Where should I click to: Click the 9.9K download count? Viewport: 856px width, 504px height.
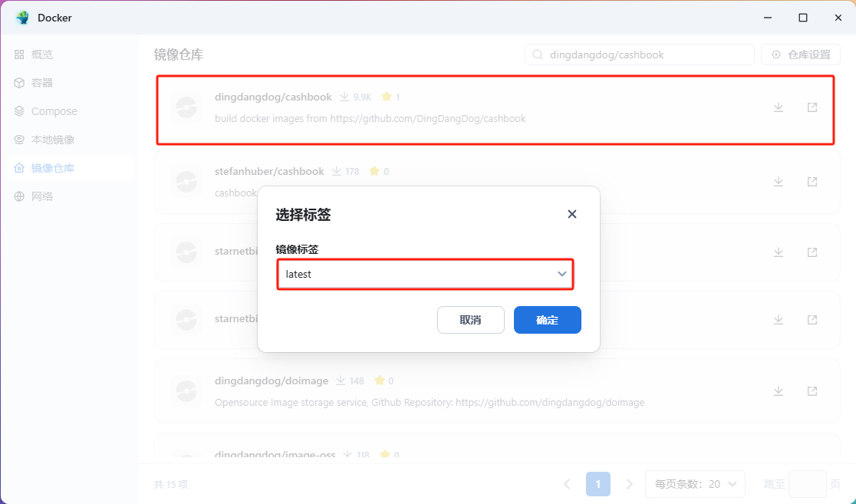point(362,97)
